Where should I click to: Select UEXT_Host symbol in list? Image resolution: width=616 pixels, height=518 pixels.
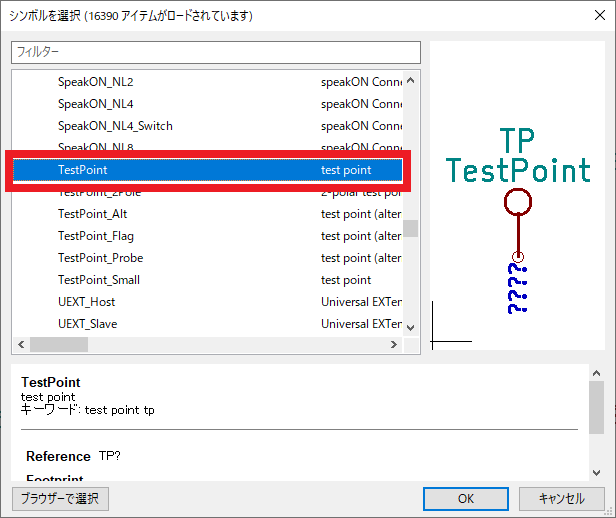coord(87,302)
